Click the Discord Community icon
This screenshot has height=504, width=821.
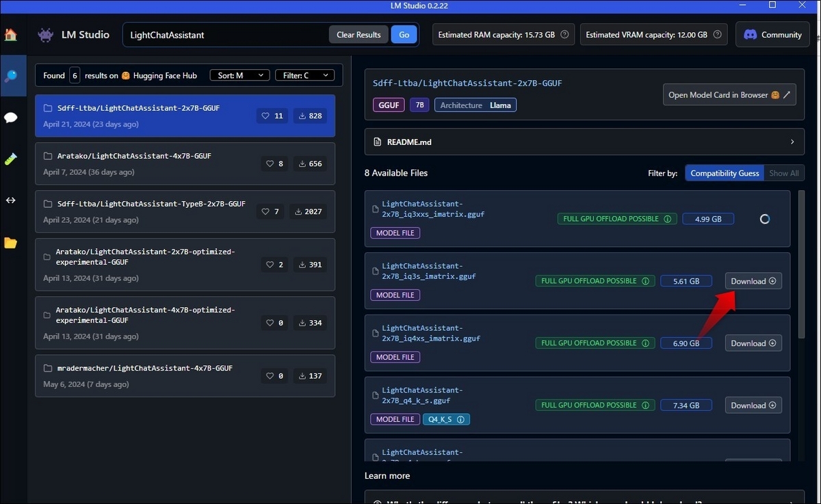click(x=749, y=35)
